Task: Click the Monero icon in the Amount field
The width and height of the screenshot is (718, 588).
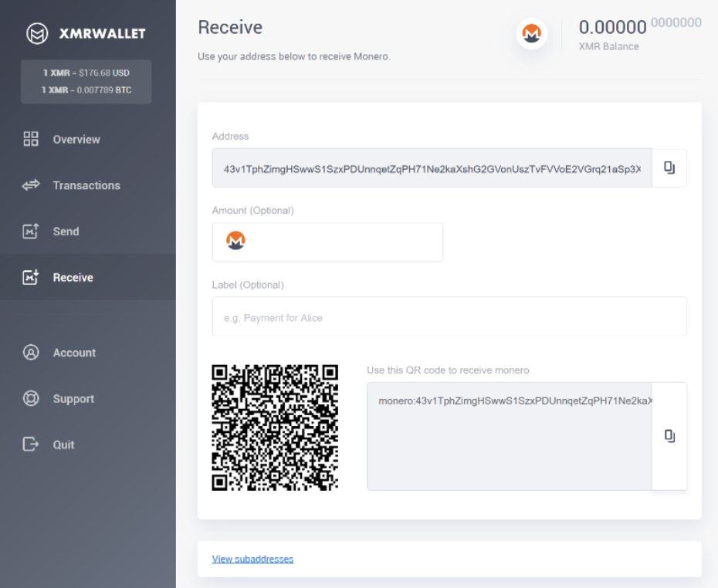Action: click(237, 242)
